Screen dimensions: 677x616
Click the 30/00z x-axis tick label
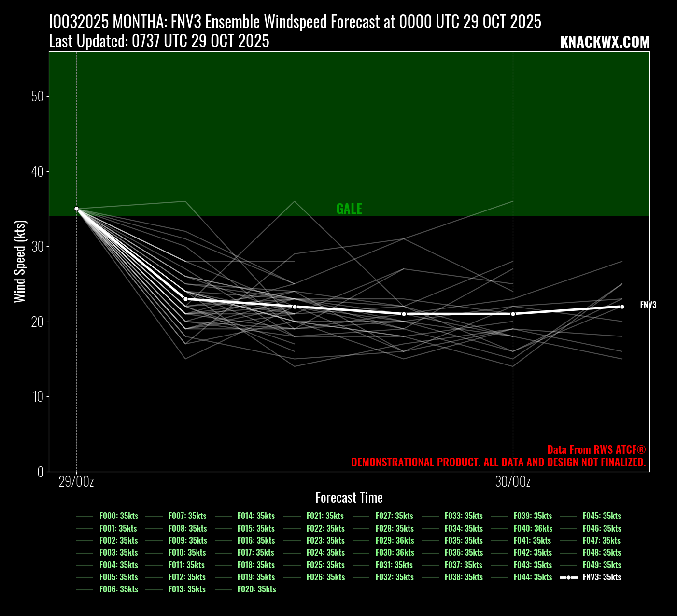coord(513,482)
